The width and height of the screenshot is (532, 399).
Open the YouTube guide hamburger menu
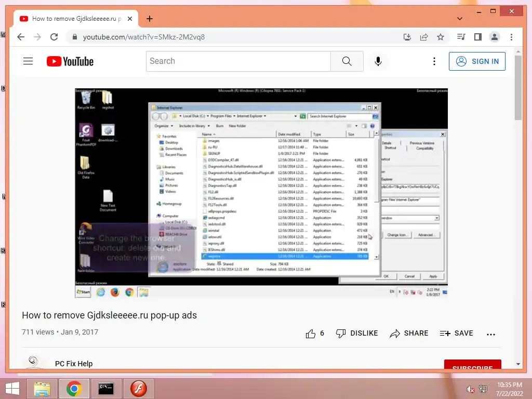28,61
